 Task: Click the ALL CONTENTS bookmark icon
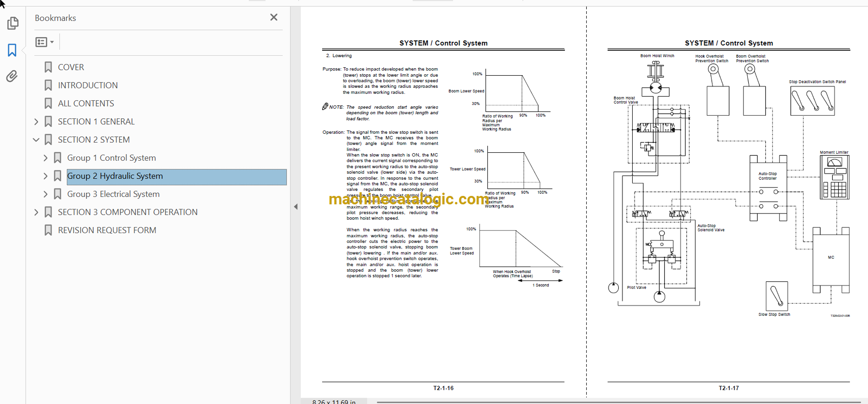pyautogui.click(x=48, y=104)
